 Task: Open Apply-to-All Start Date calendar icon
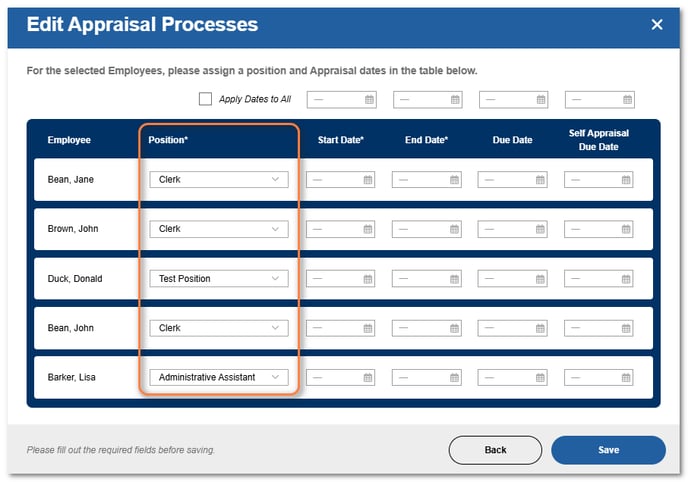[369, 100]
